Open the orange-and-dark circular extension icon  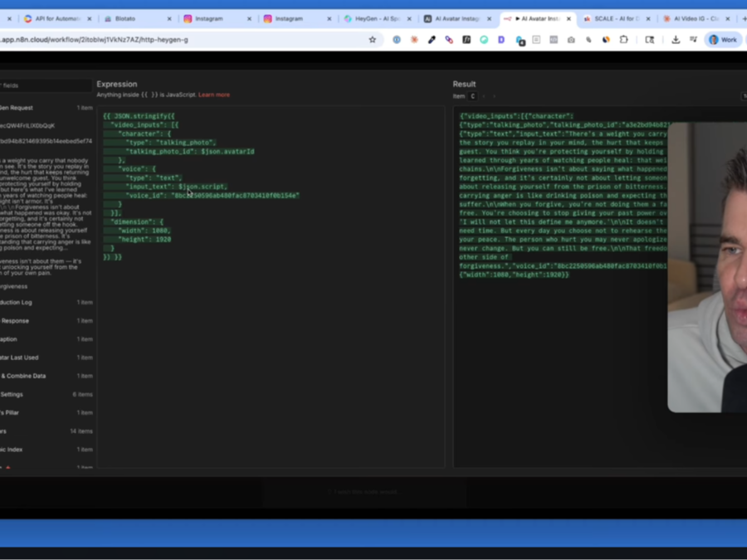coord(606,40)
